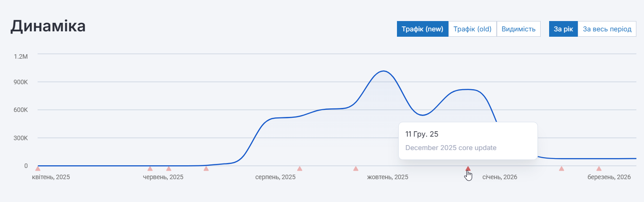The height and width of the screenshot is (202, 644).
Task: Click the update marker at квітень 2025
Action: (x=38, y=168)
